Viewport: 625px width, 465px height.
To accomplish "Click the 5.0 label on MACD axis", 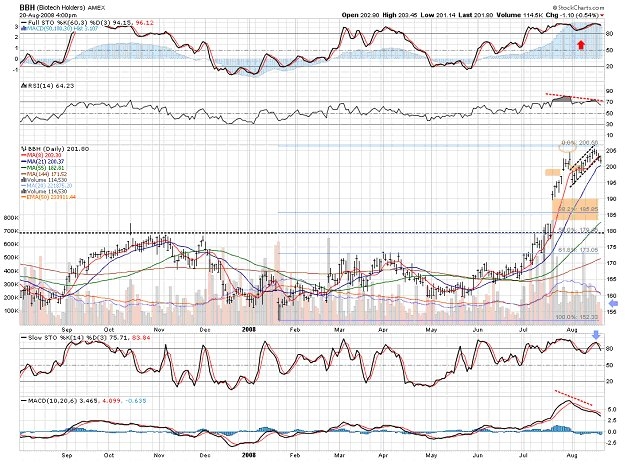I will (612, 410).
